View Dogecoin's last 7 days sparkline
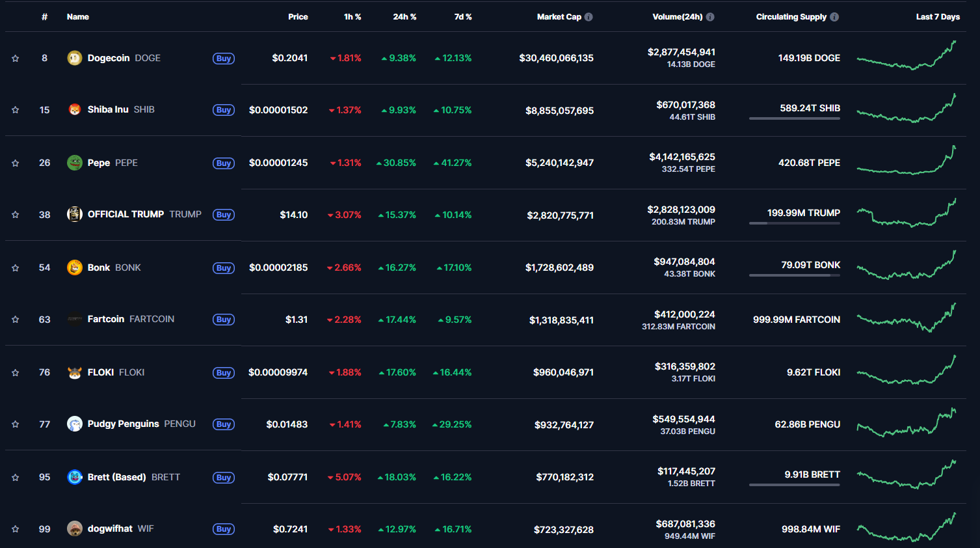 pos(907,55)
